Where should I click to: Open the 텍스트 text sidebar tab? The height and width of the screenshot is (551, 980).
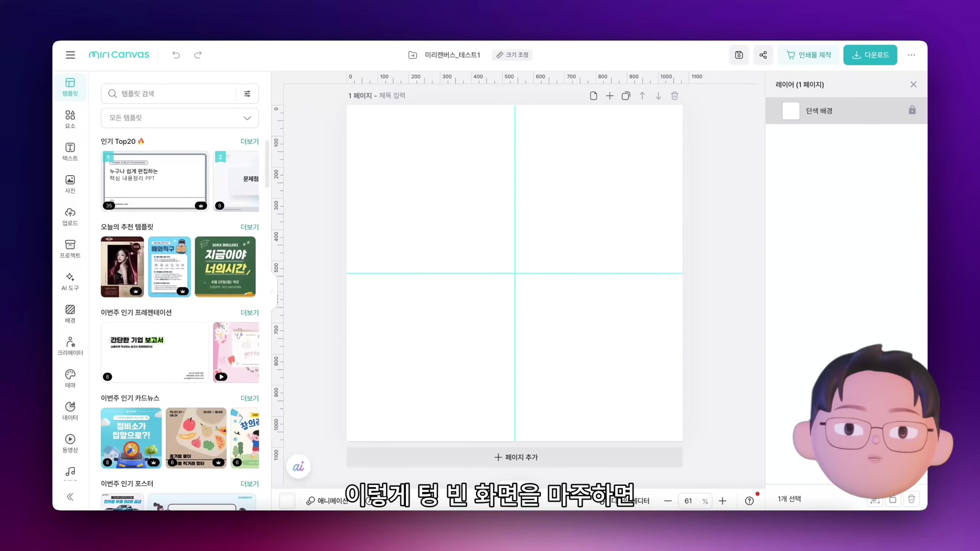tap(70, 152)
